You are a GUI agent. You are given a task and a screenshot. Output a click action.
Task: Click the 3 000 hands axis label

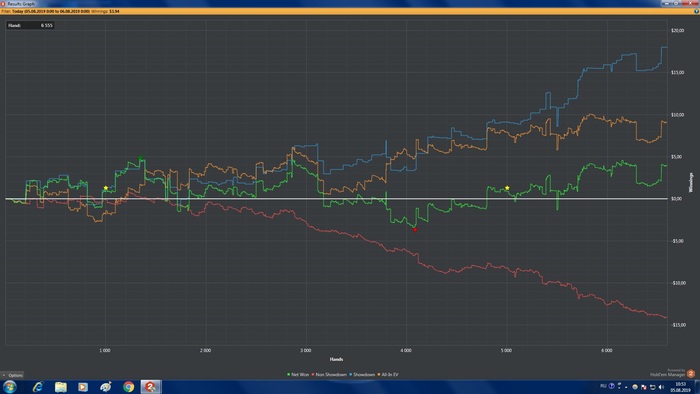tap(305, 351)
